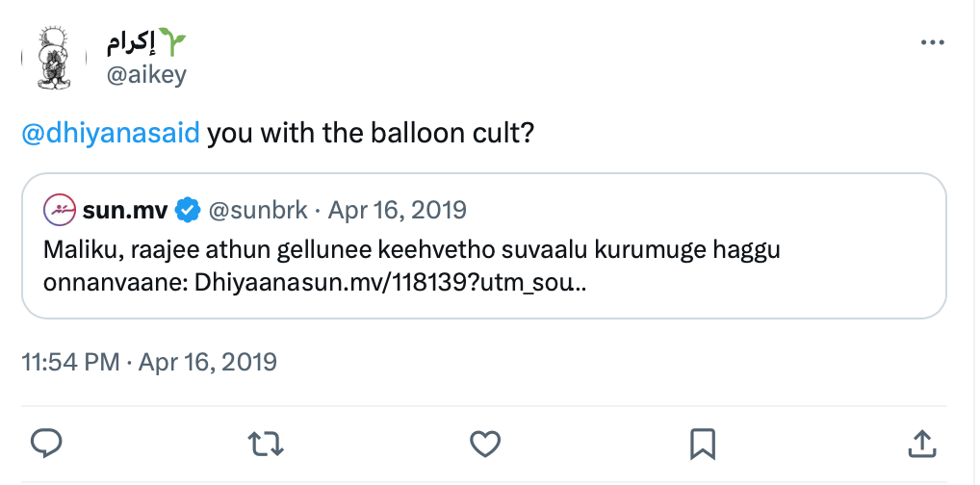The width and height of the screenshot is (980, 485).
Task: Open the @dhiyanasaid mention link
Action: click(110, 133)
